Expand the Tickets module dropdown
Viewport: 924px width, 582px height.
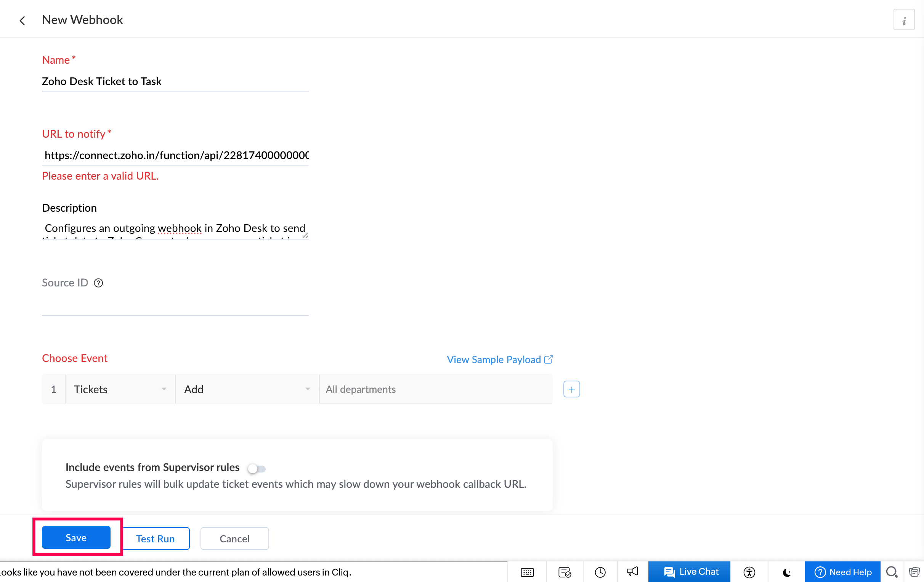point(120,389)
